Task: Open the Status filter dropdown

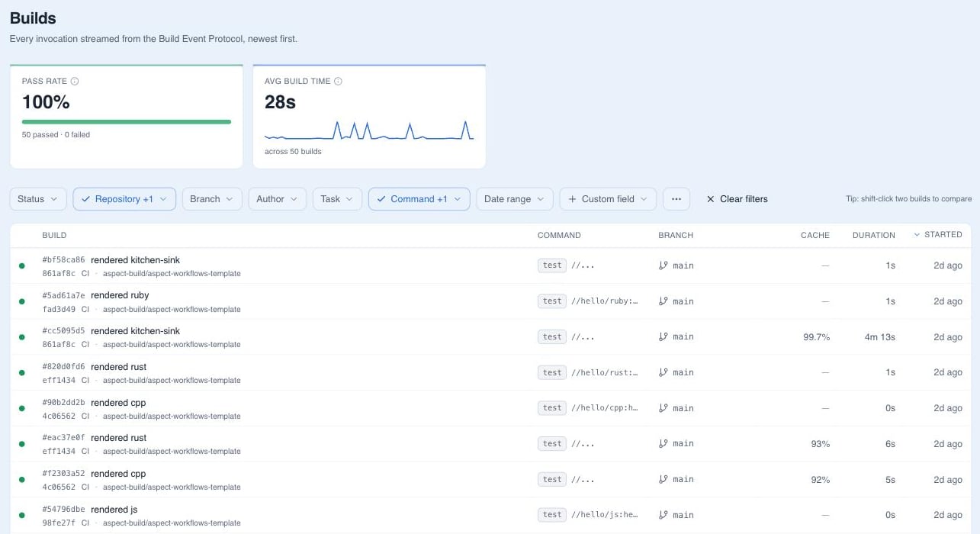Action: click(x=38, y=199)
